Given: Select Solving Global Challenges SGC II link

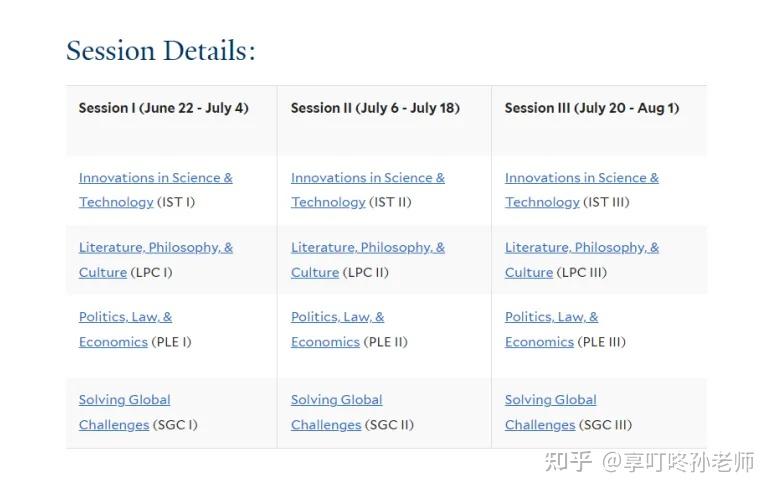Looking at the screenshot, I should [x=336, y=400].
